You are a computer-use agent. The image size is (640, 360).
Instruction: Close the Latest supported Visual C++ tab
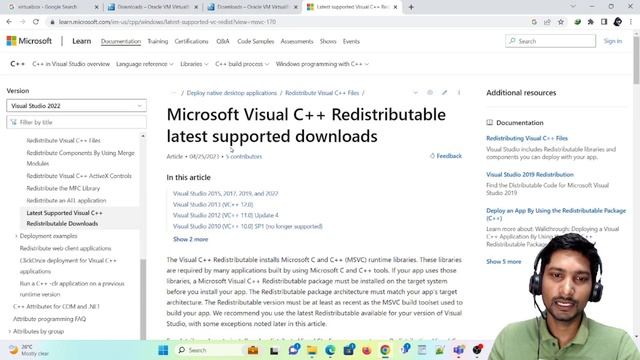coord(395,7)
